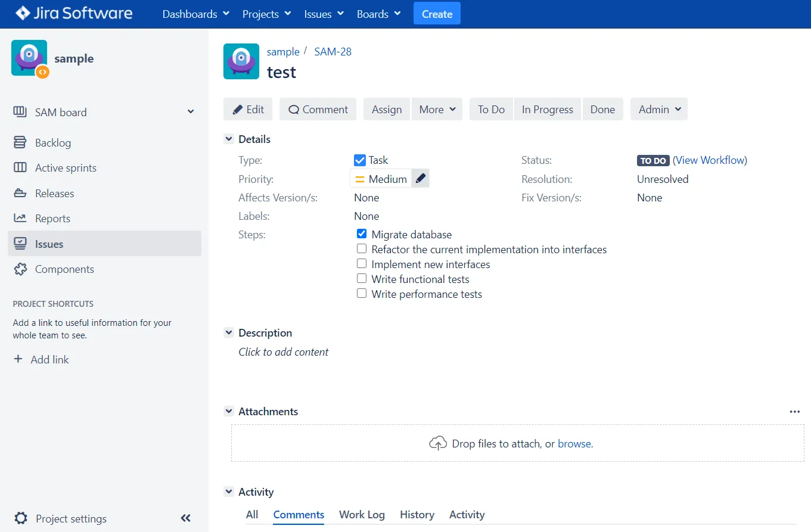Viewport: 811px width, 532px height.
Task: Click the pencil icon next to Medium priority
Action: (421, 178)
